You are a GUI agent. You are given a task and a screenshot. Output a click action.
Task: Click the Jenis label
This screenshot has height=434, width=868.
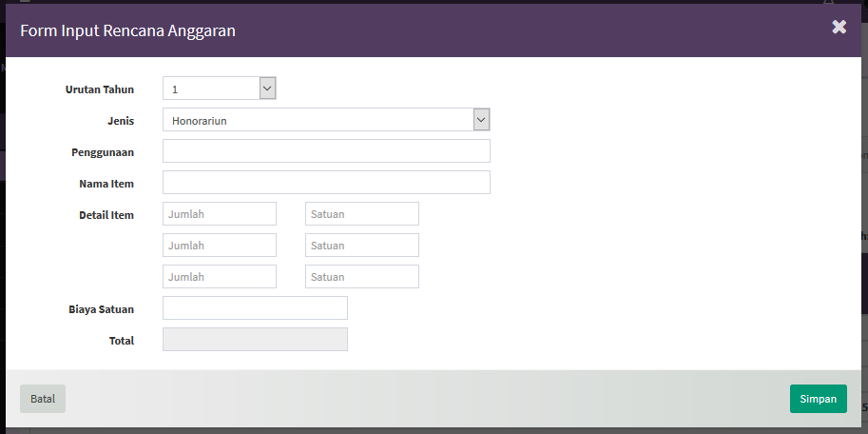pos(121,121)
